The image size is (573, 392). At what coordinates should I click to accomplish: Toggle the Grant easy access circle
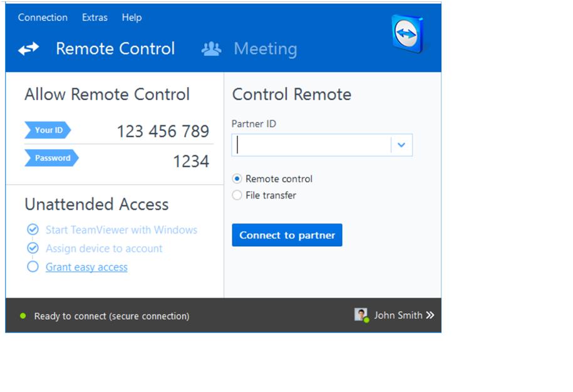pos(33,267)
